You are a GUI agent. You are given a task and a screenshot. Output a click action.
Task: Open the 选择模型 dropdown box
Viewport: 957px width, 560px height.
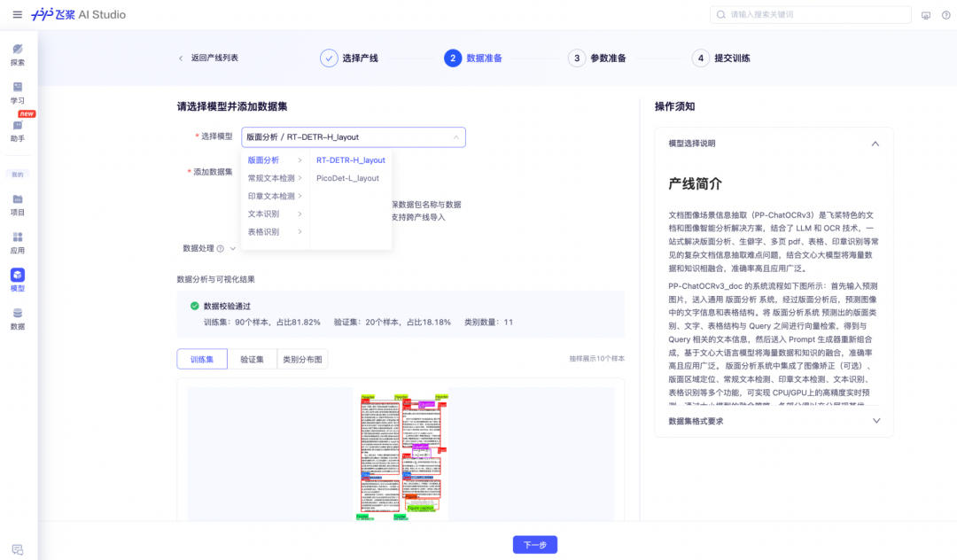click(x=354, y=137)
